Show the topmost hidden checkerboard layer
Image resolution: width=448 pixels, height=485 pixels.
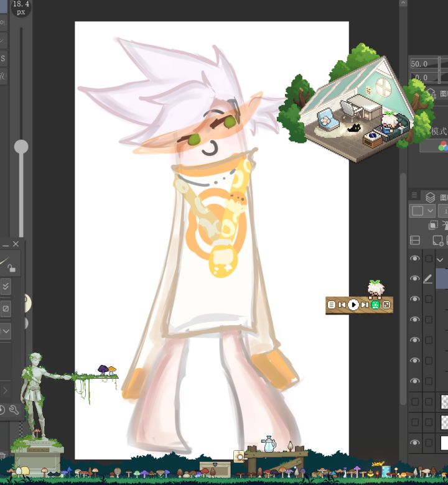(x=415, y=402)
